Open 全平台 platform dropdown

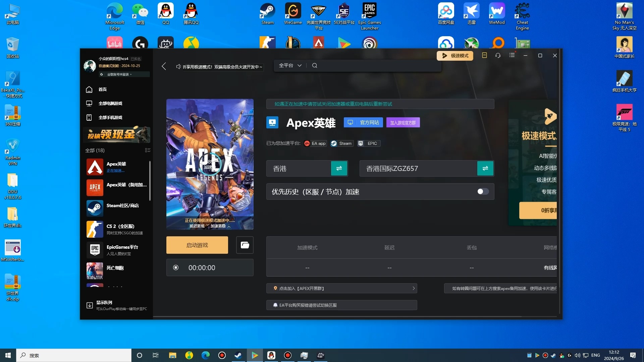pos(290,65)
